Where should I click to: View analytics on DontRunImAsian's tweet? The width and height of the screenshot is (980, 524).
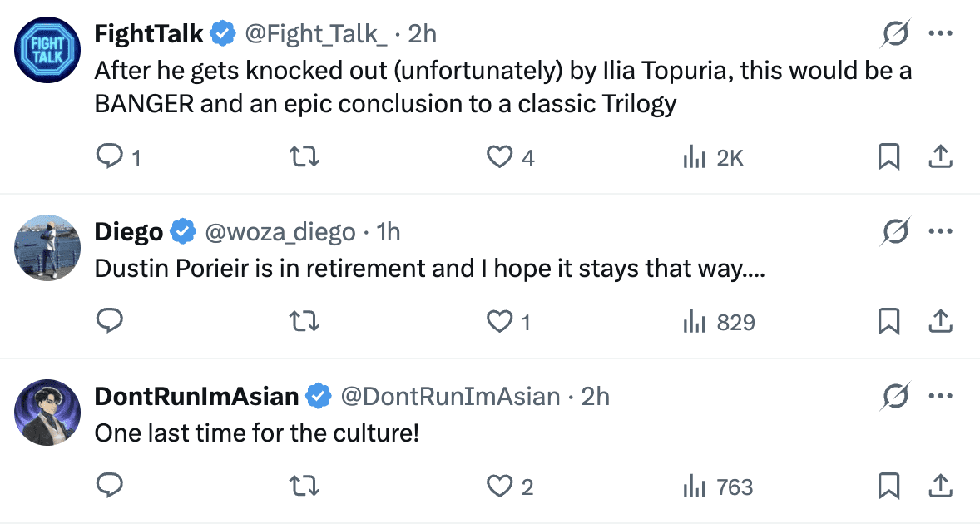tap(695, 486)
